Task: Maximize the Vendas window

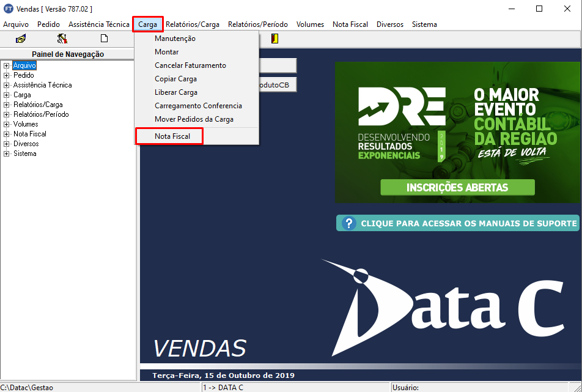Action: (x=539, y=9)
